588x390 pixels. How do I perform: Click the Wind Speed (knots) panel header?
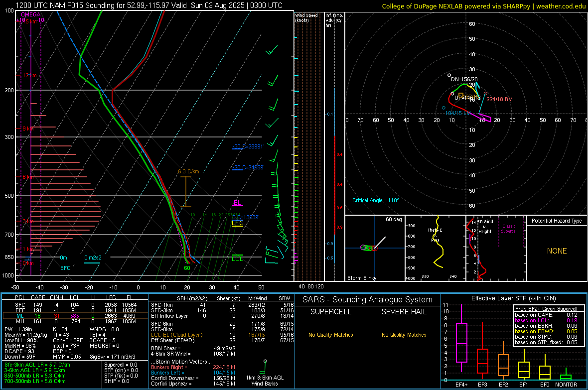(306, 17)
